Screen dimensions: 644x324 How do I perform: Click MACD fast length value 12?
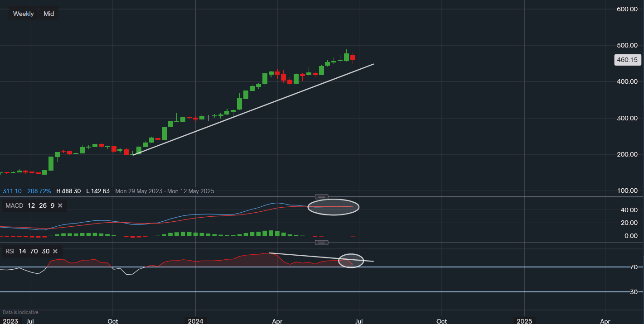tap(31, 205)
